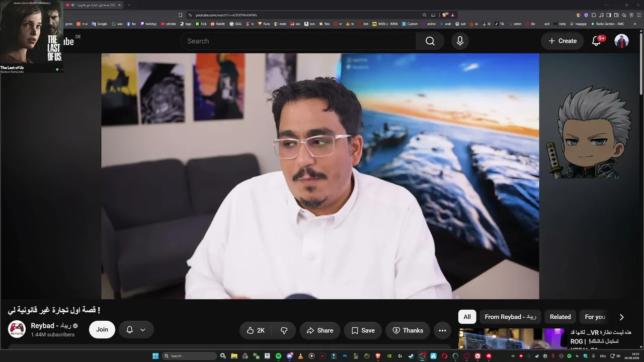Viewport: 644px width, 362px height.
Task: Open File Explorer from the taskbar
Action: tap(234, 356)
